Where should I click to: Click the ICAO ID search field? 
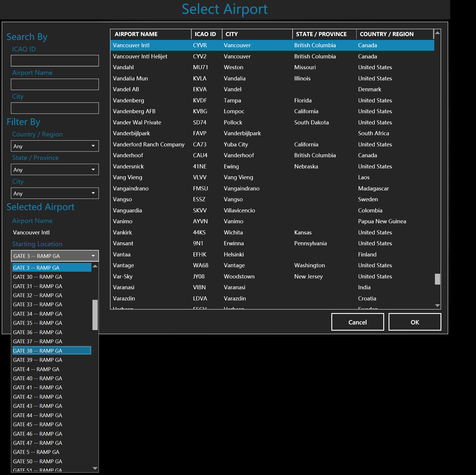(x=55, y=61)
